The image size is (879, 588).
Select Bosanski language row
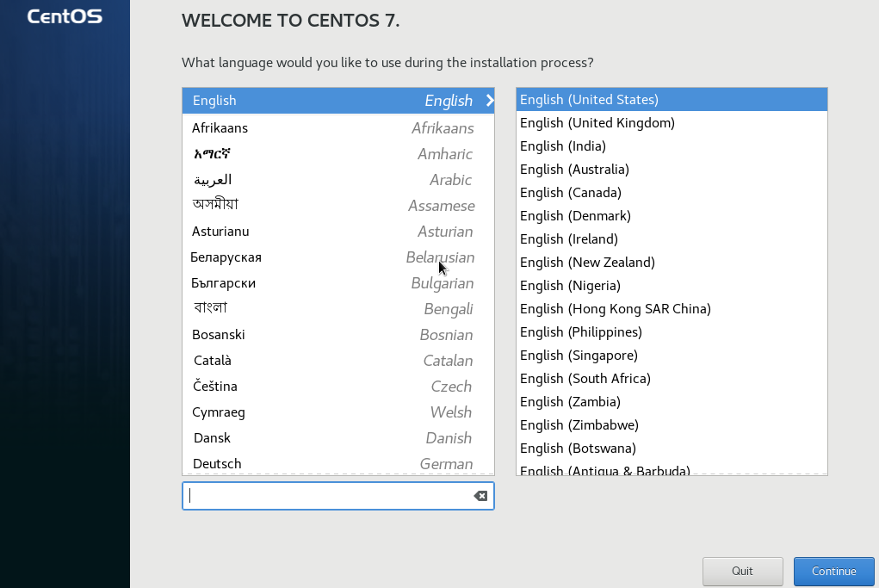(x=338, y=335)
